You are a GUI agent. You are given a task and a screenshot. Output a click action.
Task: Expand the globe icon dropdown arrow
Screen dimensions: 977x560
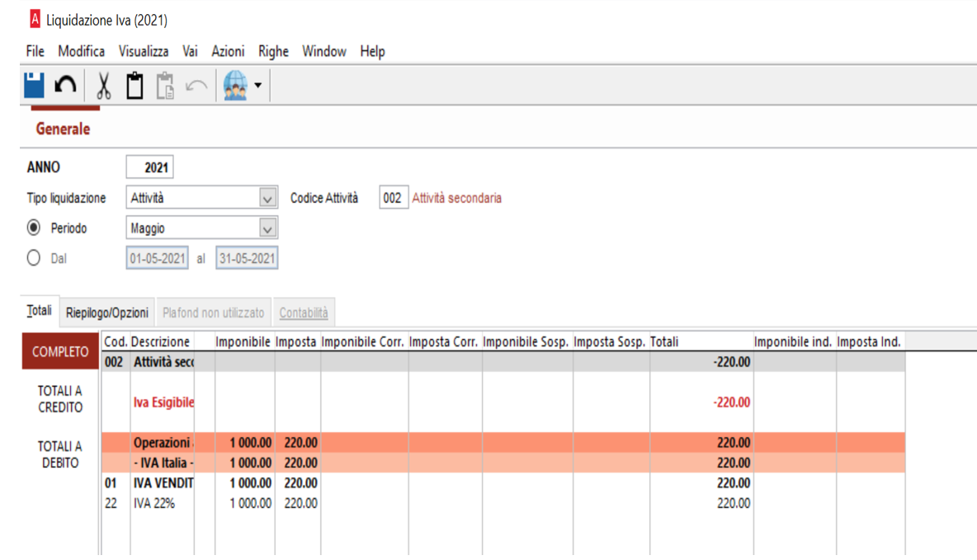pos(258,85)
